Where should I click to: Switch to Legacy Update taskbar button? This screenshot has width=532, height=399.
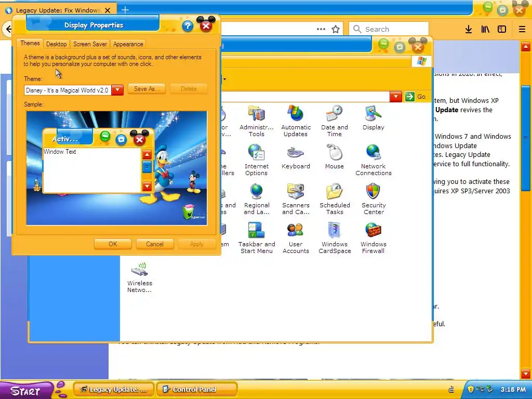pos(114,390)
